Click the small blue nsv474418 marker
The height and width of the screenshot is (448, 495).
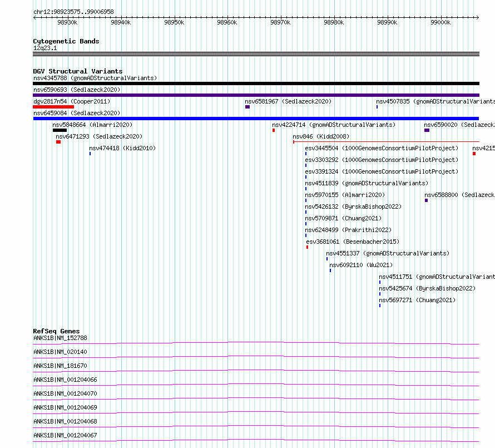[90, 154]
